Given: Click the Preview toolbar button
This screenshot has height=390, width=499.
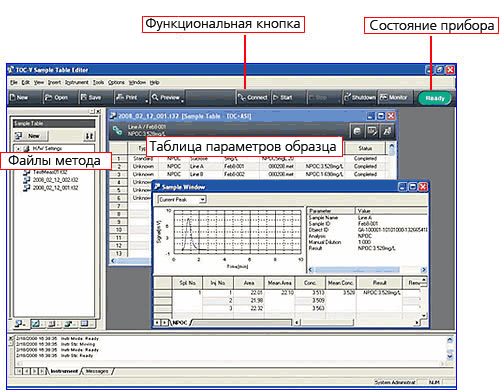Looking at the screenshot, I should (x=166, y=98).
